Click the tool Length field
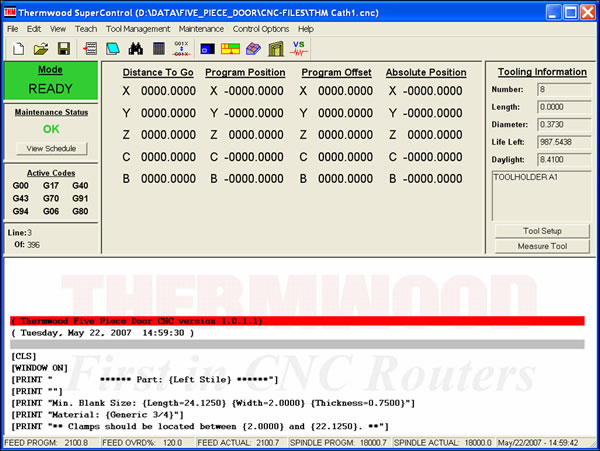Image resolution: width=600 pixels, height=451 pixels. [x=564, y=107]
